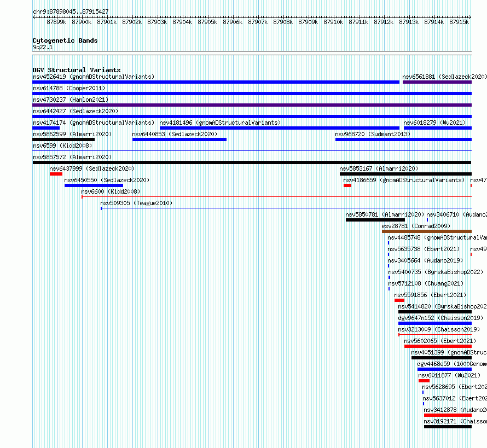Image resolution: width=487 pixels, height=448 pixels.
Task: Click the DGV Structural Variants track title
Action: (x=77, y=70)
